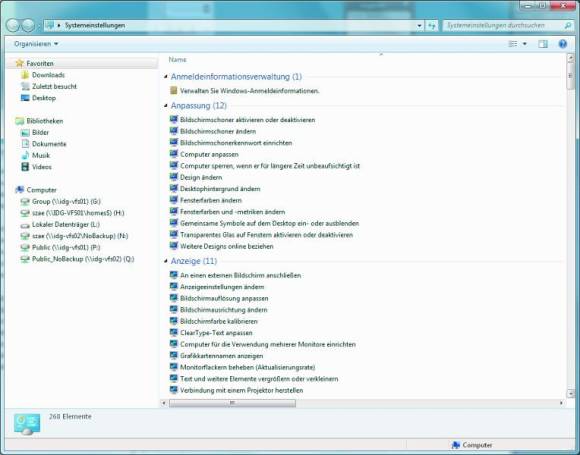Click the refresh button beside address bar
Image resolution: width=580 pixels, height=455 pixels.
[x=431, y=26]
